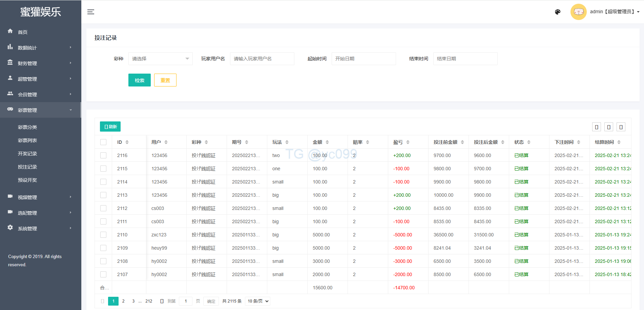Screen dimensions: 644x310
Task: Click the admin avatar image
Action: tap(578, 12)
